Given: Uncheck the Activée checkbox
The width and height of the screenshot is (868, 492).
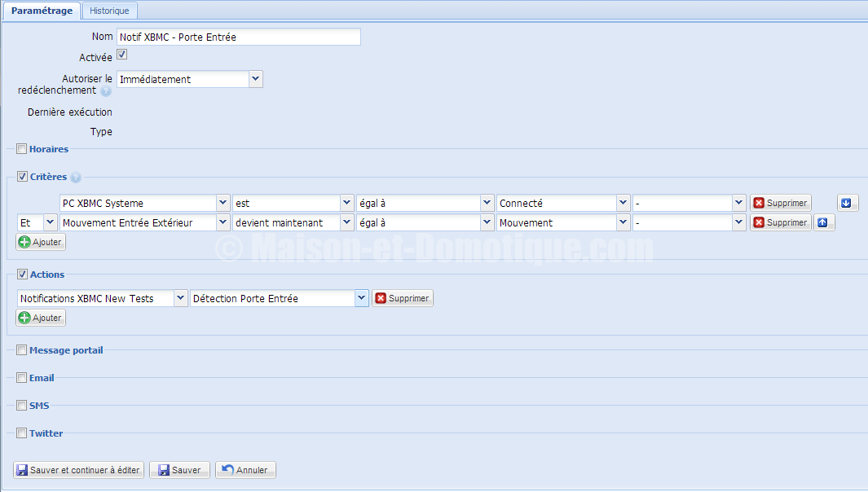Looking at the screenshot, I should pyautogui.click(x=121, y=55).
